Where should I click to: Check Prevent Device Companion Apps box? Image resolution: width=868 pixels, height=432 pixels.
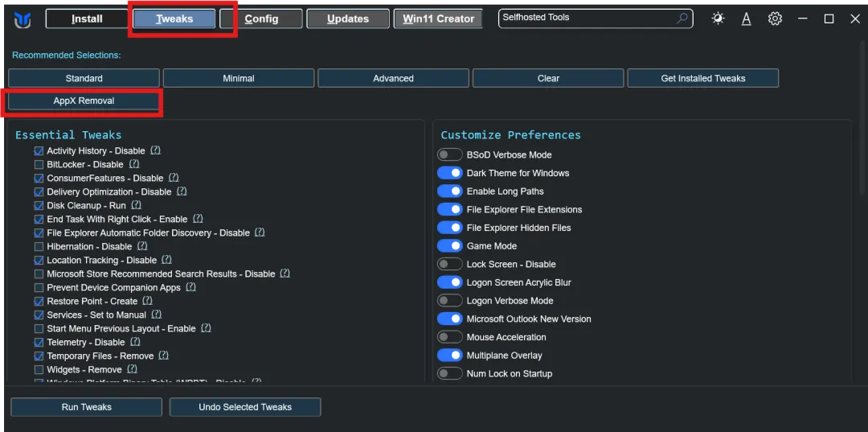(x=39, y=287)
